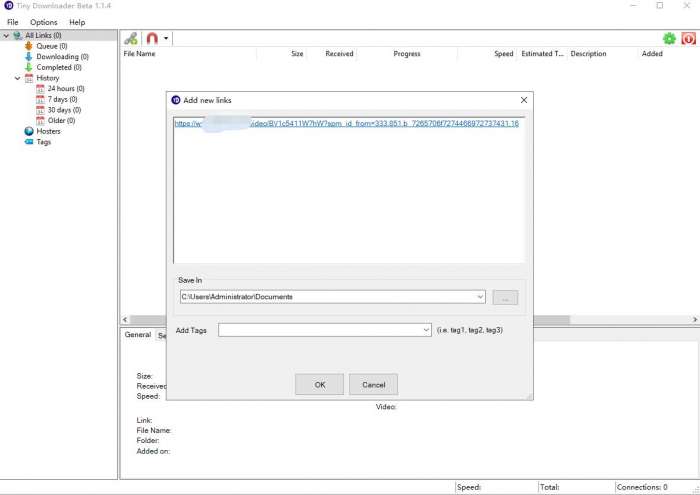Click the browse folder ellipsis button
Screen dimensions: 700x495
505,298
